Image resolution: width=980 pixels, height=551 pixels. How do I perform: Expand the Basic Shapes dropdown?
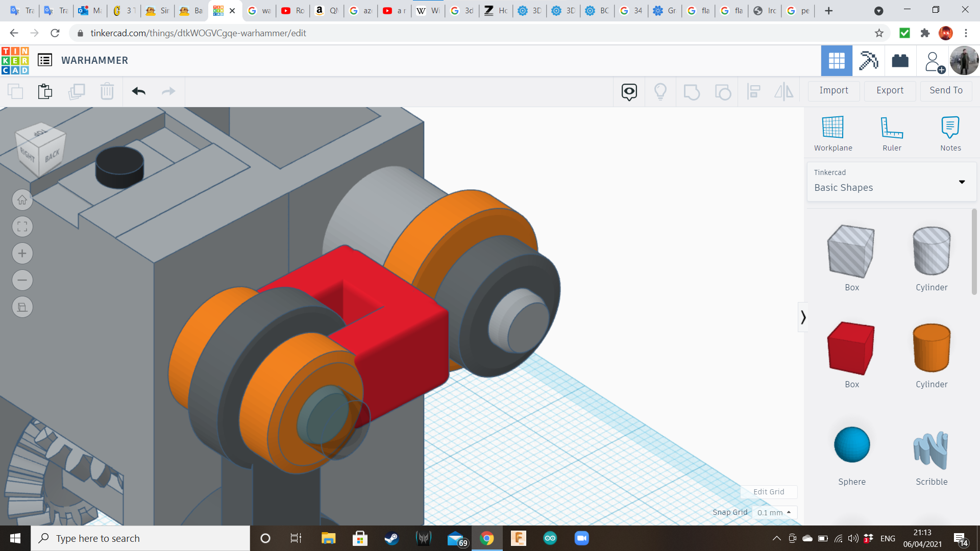pos(962,182)
